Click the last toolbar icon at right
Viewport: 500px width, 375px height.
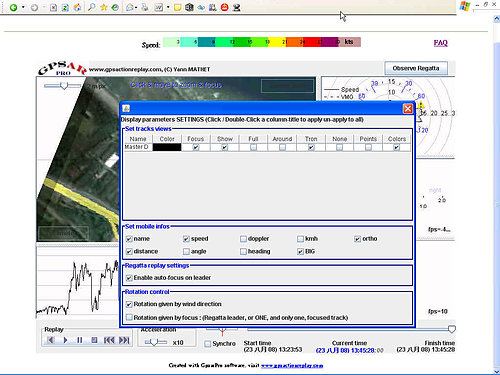tap(236, 7)
